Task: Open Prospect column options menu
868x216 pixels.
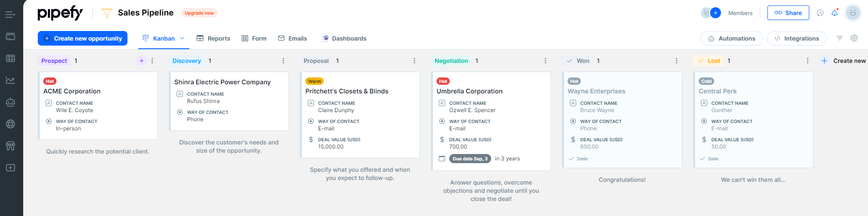Action: [x=152, y=61]
